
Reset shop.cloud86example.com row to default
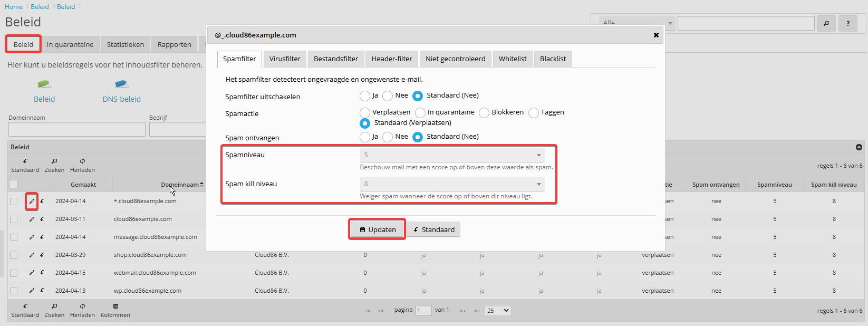tap(42, 255)
